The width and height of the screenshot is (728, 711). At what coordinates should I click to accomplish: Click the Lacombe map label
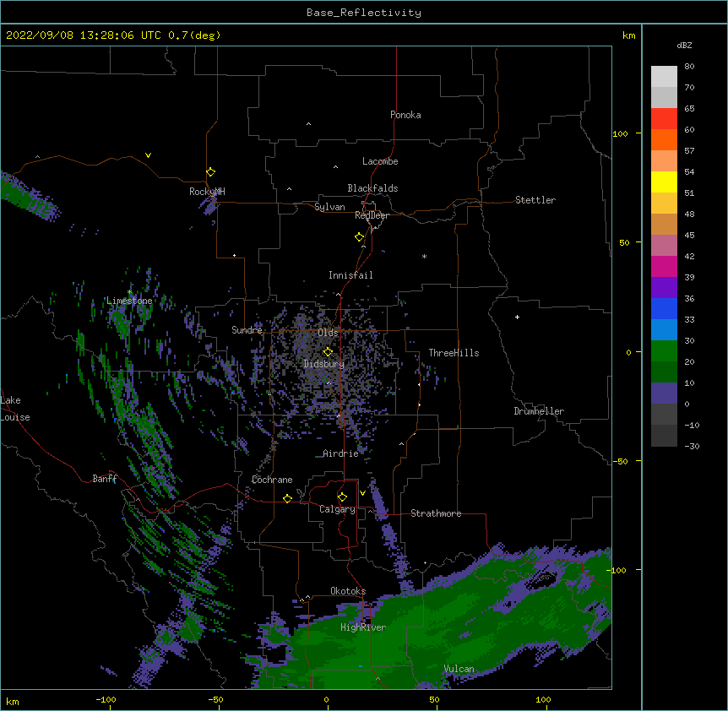pyautogui.click(x=380, y=161)
